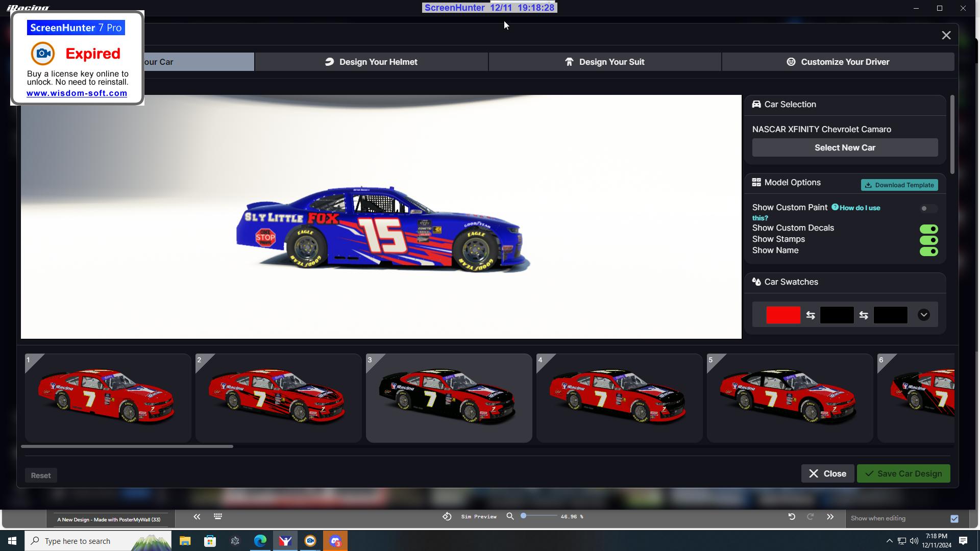980x551 pixels.
Task: Turn off the Show Stamps toggle
Action: [x=928, y=240]
